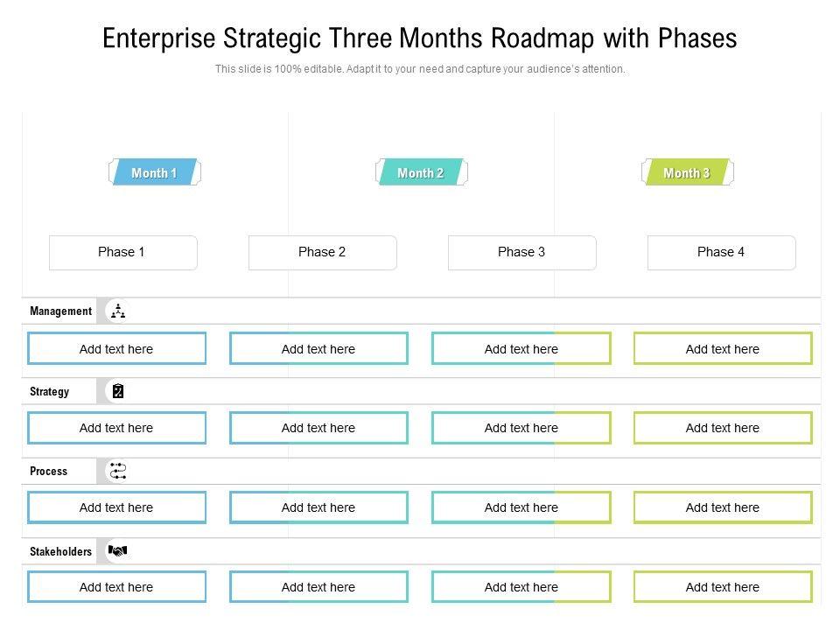Click the Management row's Phase 1 text box

[x=116, y=349]
